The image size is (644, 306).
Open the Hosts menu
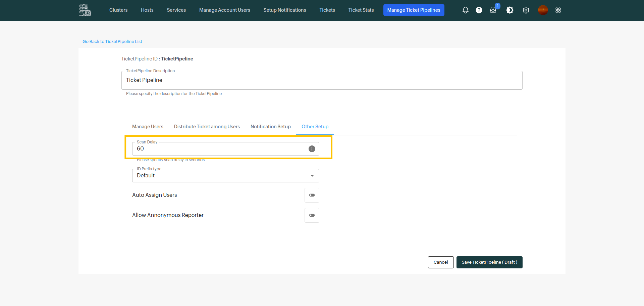[147, 10]
